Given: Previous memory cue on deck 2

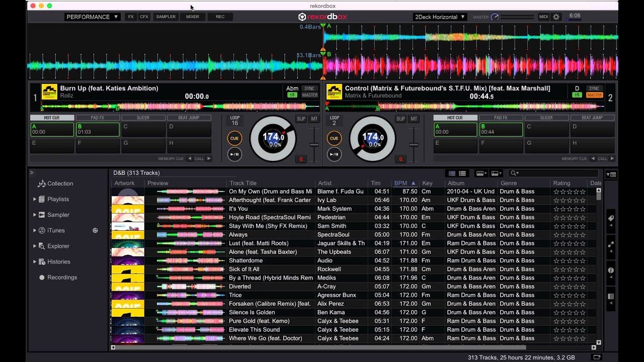Looking at the screenshot, I should 593,158.
